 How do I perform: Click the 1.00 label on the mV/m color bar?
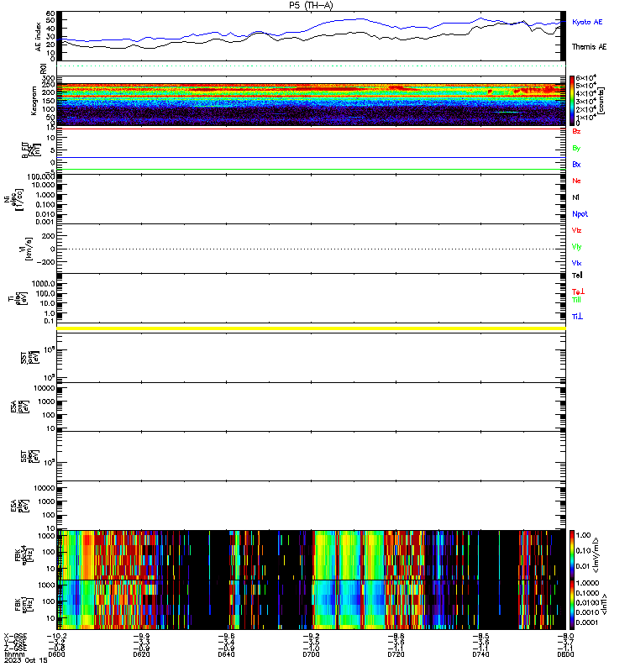583,535
